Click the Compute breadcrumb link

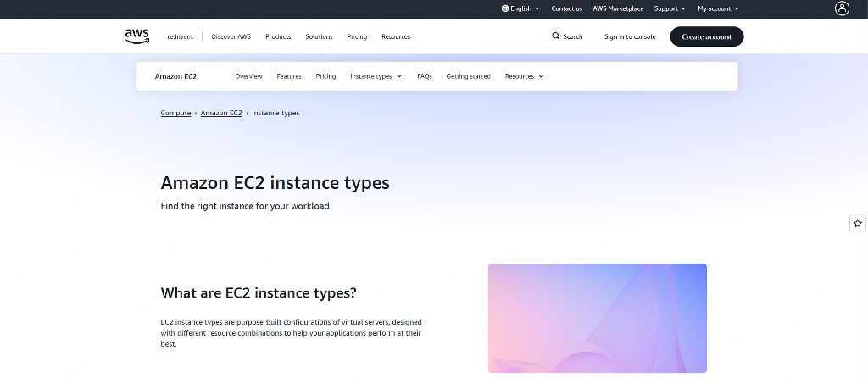[175, 113]
